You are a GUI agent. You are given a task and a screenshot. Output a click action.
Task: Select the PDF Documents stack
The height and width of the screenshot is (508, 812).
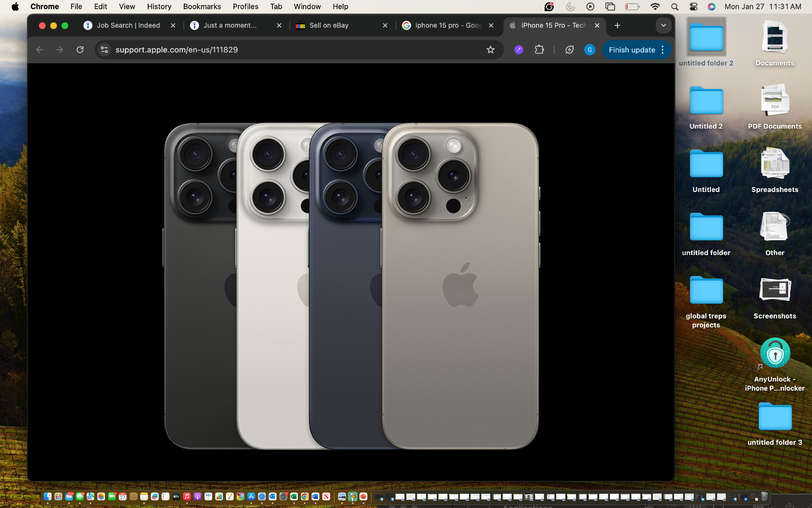[x=775, y=106]
